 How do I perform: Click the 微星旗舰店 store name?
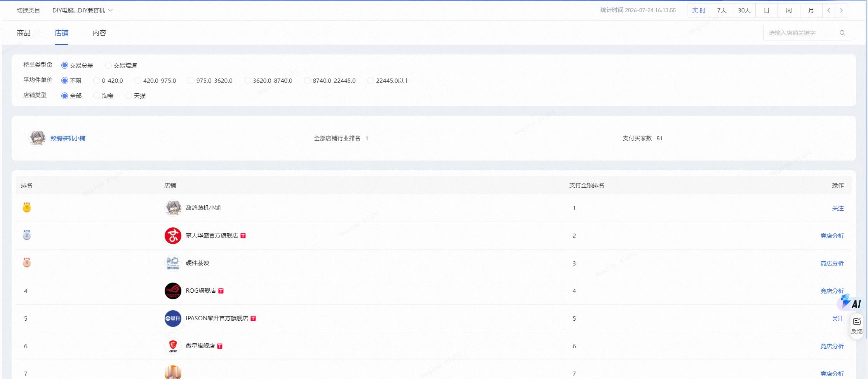[200, 346]
